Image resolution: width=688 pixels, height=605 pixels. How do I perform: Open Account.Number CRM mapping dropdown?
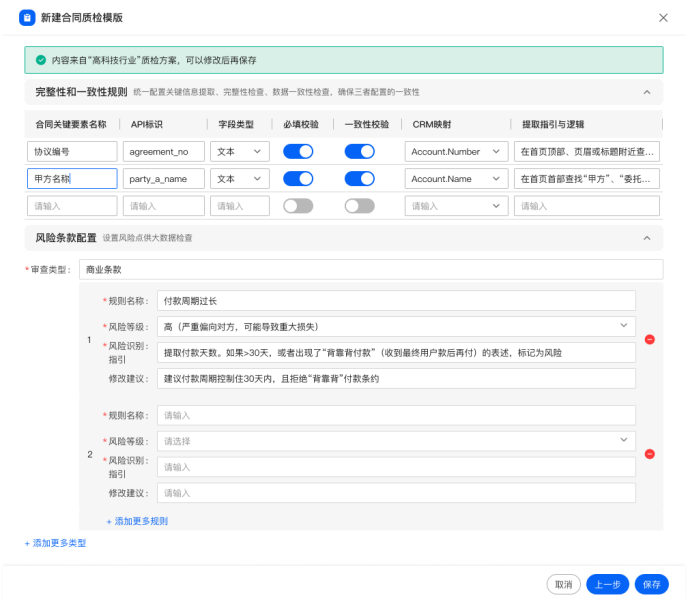pyautogui.click(x=455, y=152)
